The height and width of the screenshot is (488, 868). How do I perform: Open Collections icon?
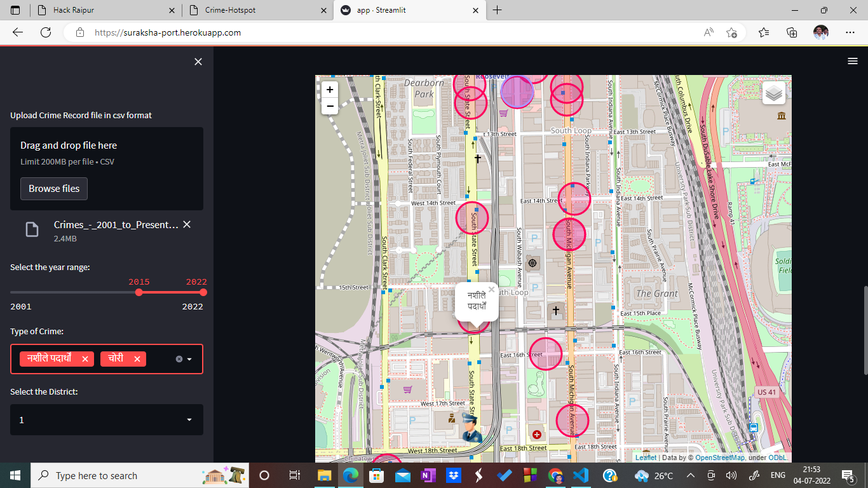tap(792, 32)
